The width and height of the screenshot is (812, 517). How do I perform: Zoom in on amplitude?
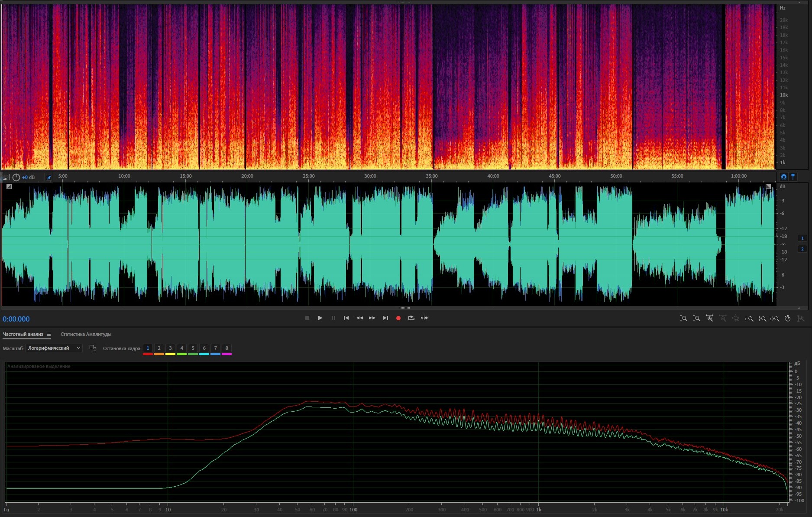click(x=683, y=319)
